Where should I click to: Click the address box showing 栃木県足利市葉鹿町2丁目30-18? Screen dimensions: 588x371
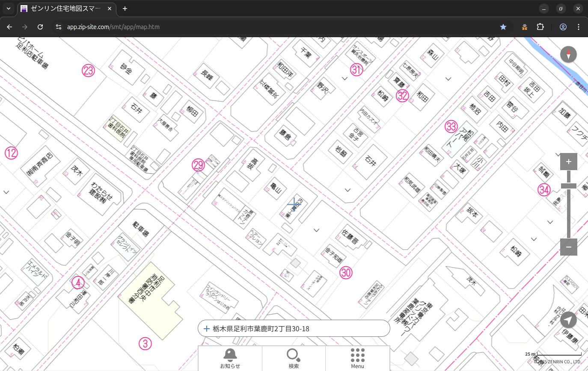294,329
